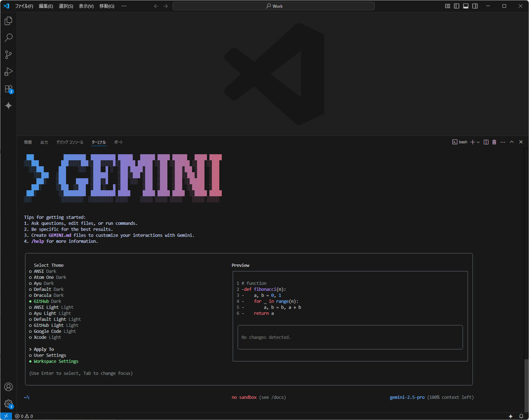
Task: Click the no sandbox warning link
Action: [244, 397]
